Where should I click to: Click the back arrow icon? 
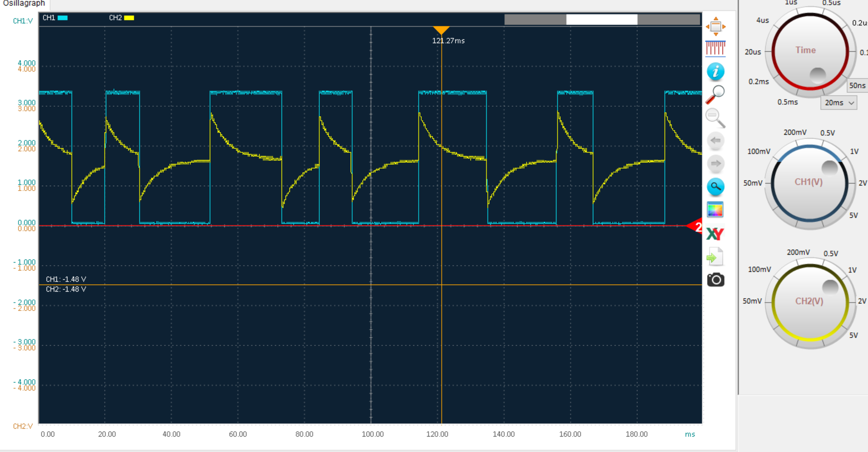[715, 141]
